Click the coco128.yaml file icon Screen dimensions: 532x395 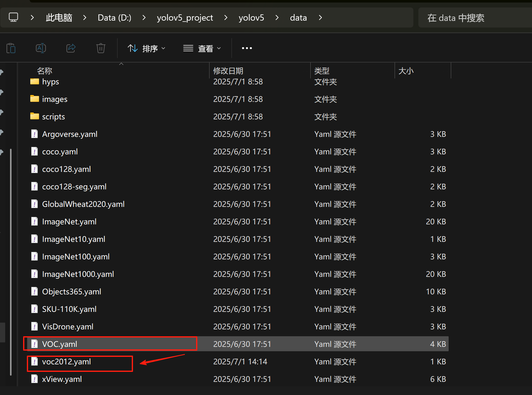coord(35,169)
